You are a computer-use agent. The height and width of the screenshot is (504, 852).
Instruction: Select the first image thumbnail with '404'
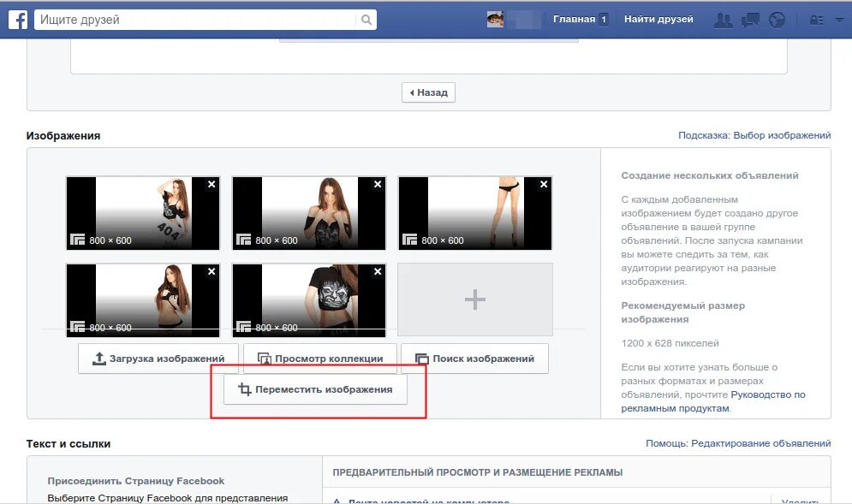(143, 213)
